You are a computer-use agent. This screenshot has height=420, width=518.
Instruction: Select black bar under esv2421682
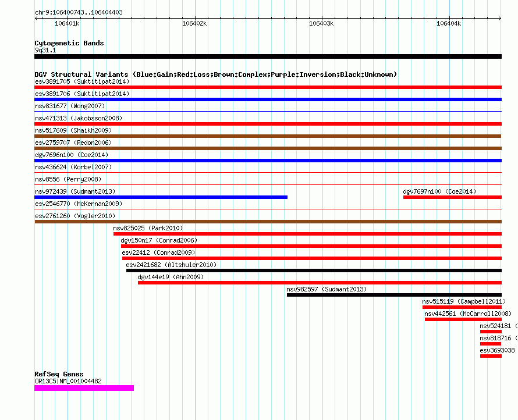click(x=314, y=270)
